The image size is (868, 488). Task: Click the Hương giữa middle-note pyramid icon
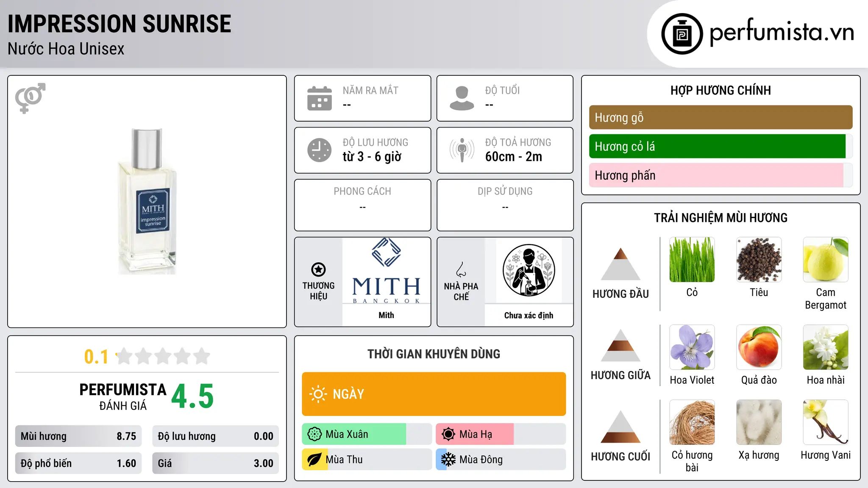coord(620,345)
